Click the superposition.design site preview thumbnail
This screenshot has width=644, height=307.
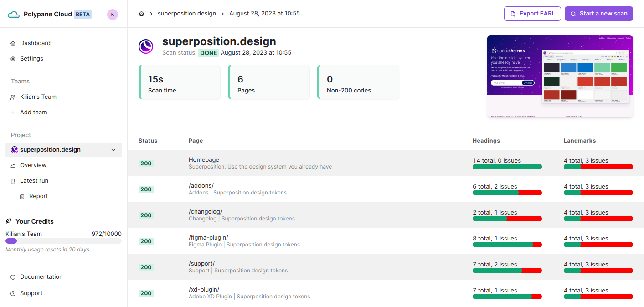(x=560, y=76)
